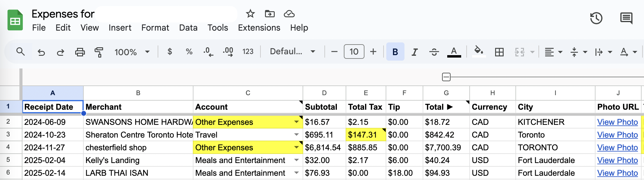Open the comments panel icon
This screenshot has width=644, height=180.
(x=626, y=18)
